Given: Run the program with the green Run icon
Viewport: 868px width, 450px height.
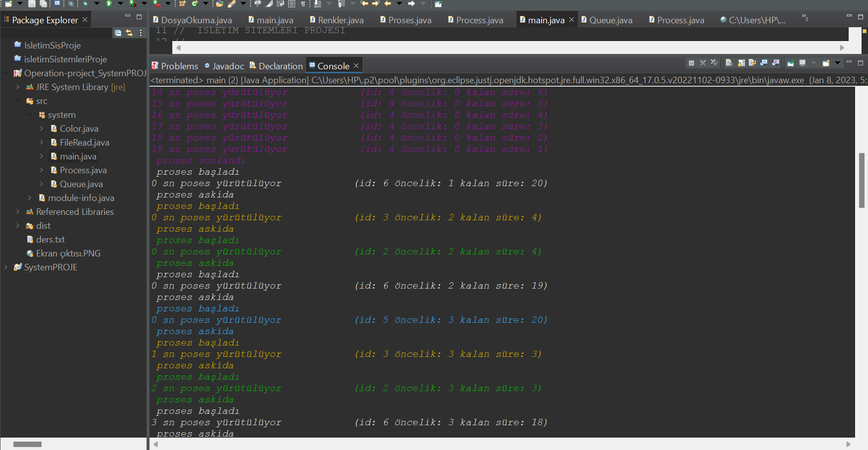Looking at the screenshot, I should point(109,3).
